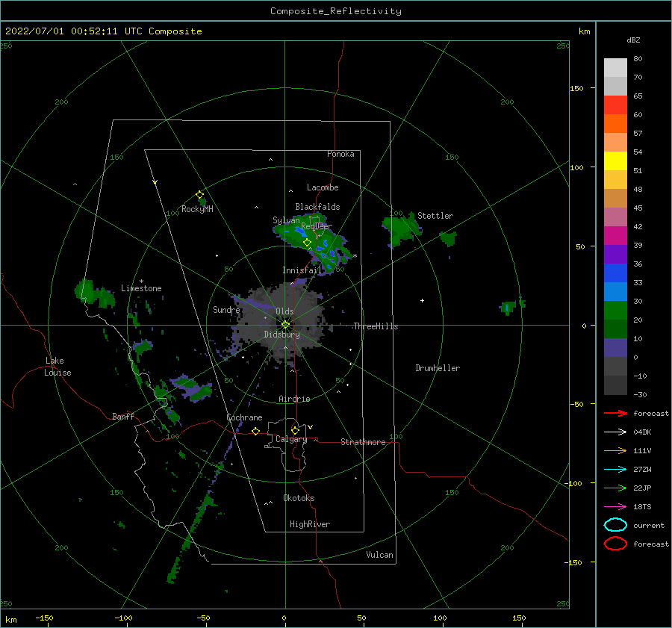The image size is (672, 628).
Task: Click the Limestone label
Action: (x=141, y=288)
